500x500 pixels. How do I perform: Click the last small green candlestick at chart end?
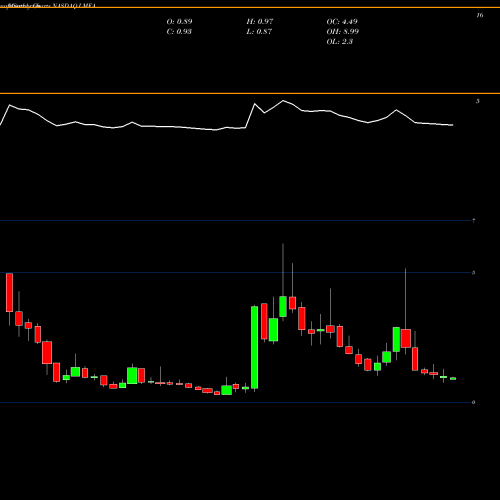pos(453,378)
